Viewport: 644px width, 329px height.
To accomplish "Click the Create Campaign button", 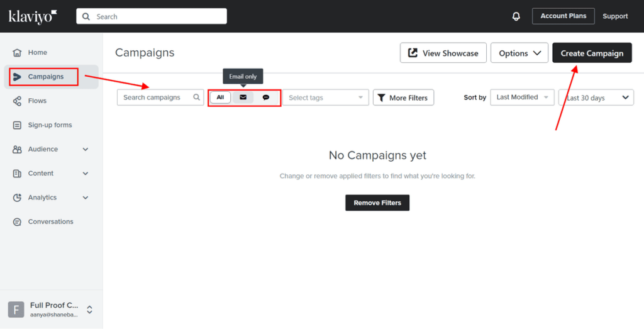I will (x=592, y=53).
